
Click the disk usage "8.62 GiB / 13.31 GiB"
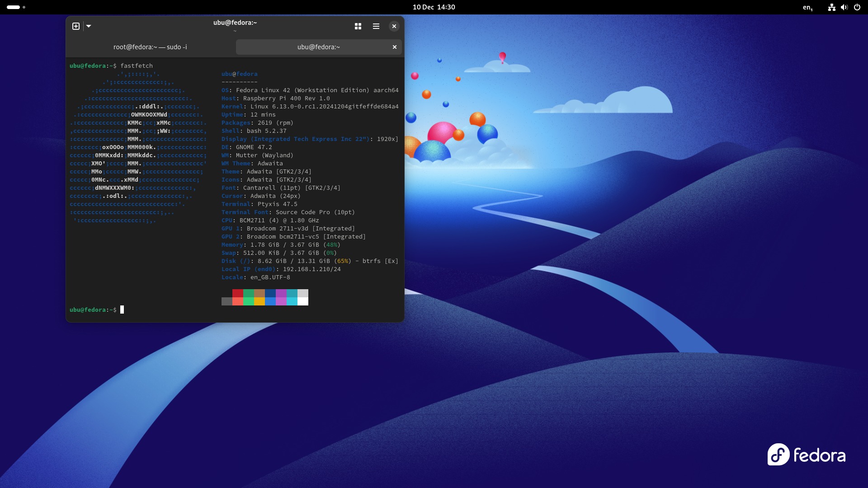click(294, 261)
